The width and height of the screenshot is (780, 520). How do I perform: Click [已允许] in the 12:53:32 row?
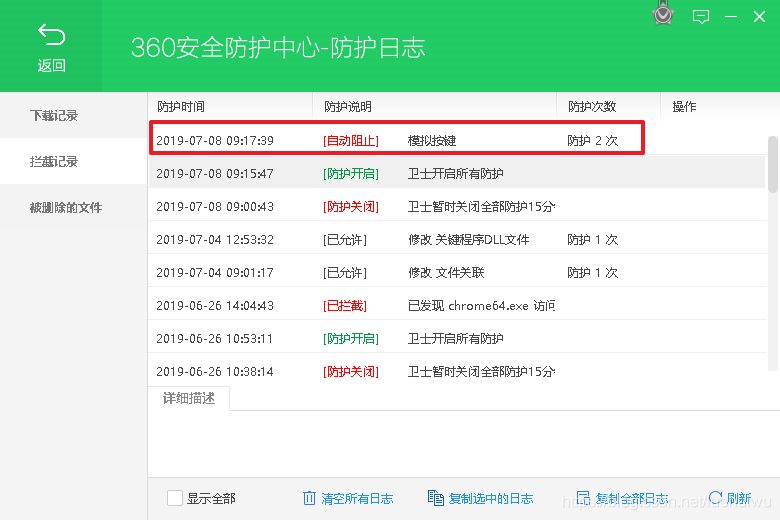point(345,240)
